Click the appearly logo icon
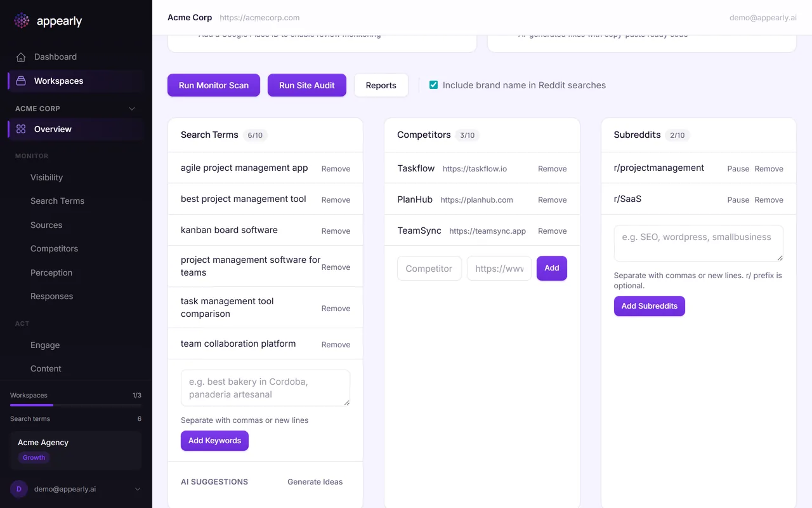 pos(22,21)
